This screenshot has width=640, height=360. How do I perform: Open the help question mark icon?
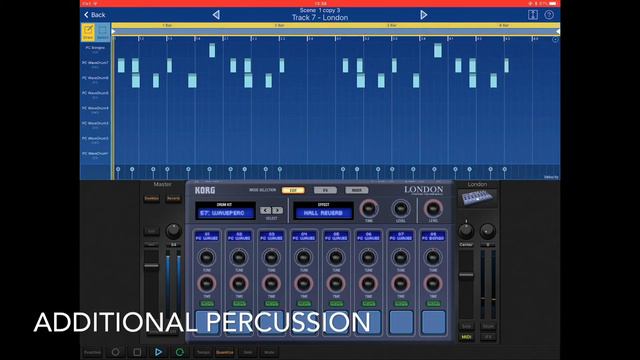tap(549, 15)
